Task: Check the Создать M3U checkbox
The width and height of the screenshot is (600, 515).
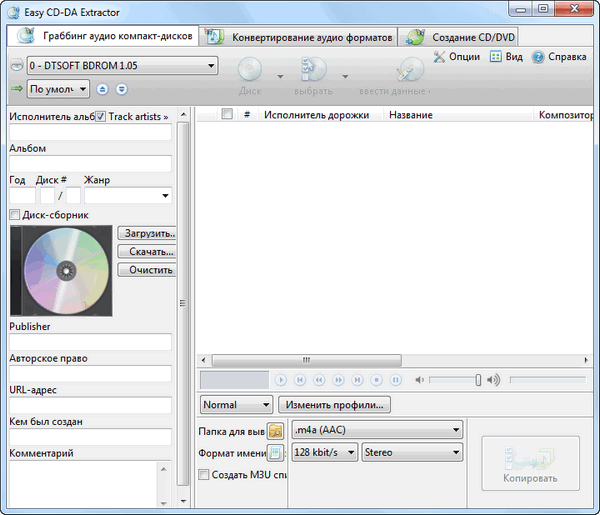Action: point(204,474)
